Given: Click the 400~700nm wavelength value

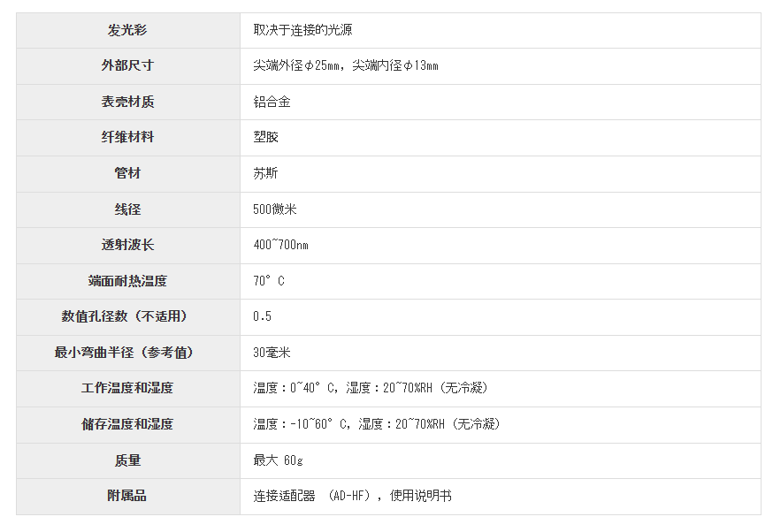Looking at the screenshot, I should [x=281, y=246].
